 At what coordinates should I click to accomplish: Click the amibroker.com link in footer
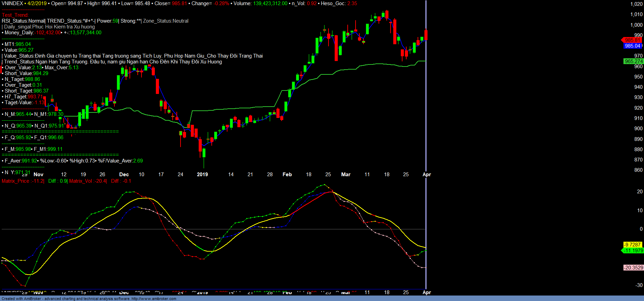click(x=153, y=299)
